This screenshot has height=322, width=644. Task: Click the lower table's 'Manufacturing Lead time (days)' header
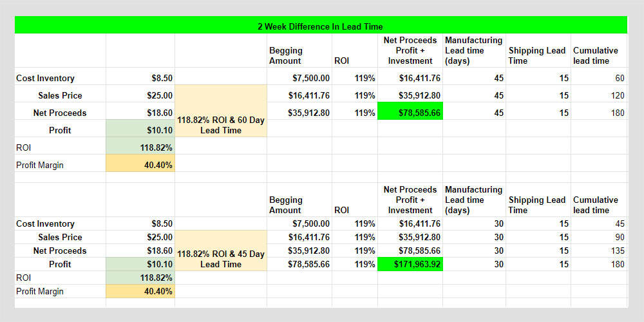473,200
